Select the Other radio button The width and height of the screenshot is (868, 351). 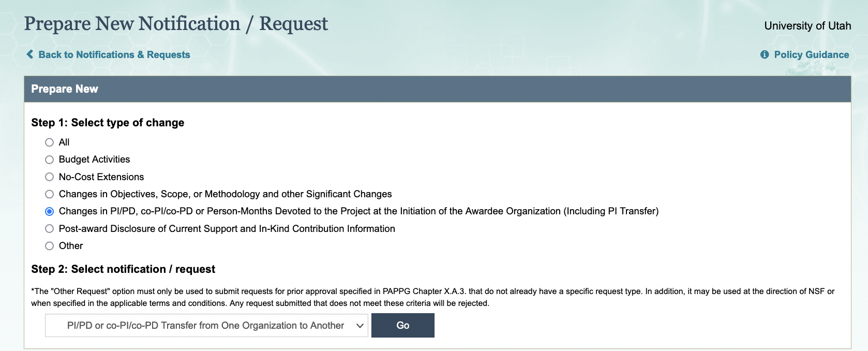pyautogui.click(x=50, y=246)
